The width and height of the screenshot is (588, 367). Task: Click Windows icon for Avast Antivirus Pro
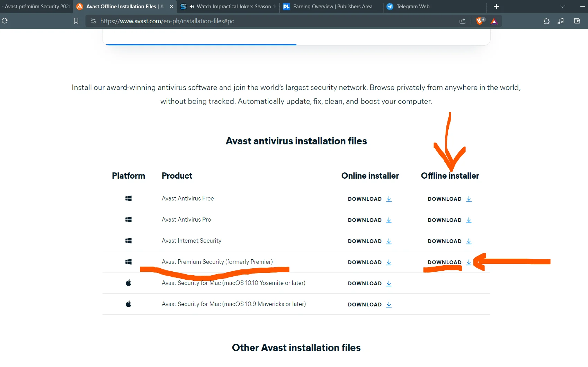(x=128, y=220)
